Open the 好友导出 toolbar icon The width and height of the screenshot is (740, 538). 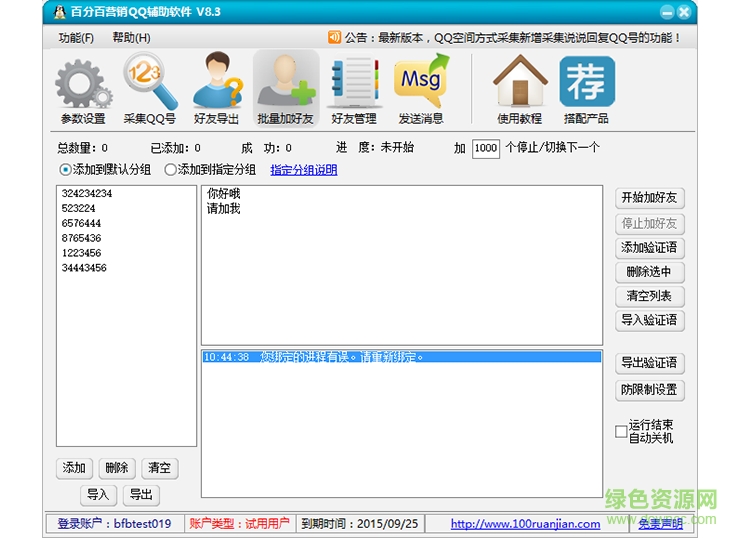pyautogui.click(x=216, y=83)
